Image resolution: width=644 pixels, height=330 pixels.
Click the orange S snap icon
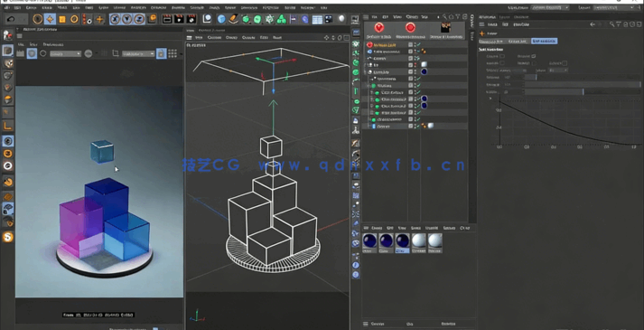point(8,237)
